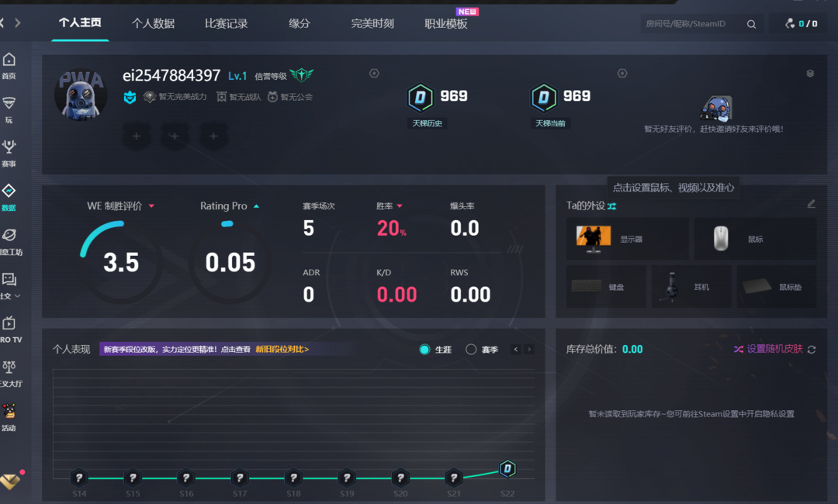Click the search magnifier icon
This screenshot has width=838, height=504.
751,24
